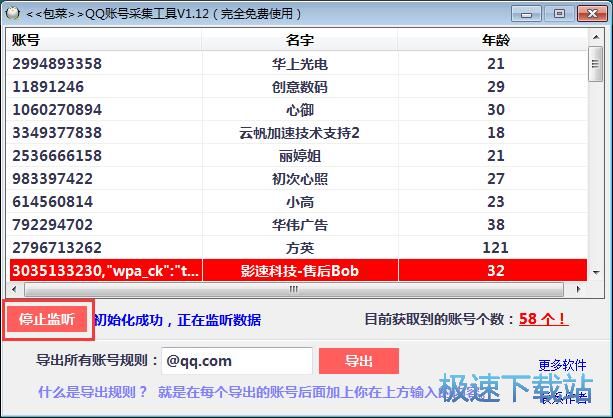Click name cell 丽婷姐

click(300, 156)
